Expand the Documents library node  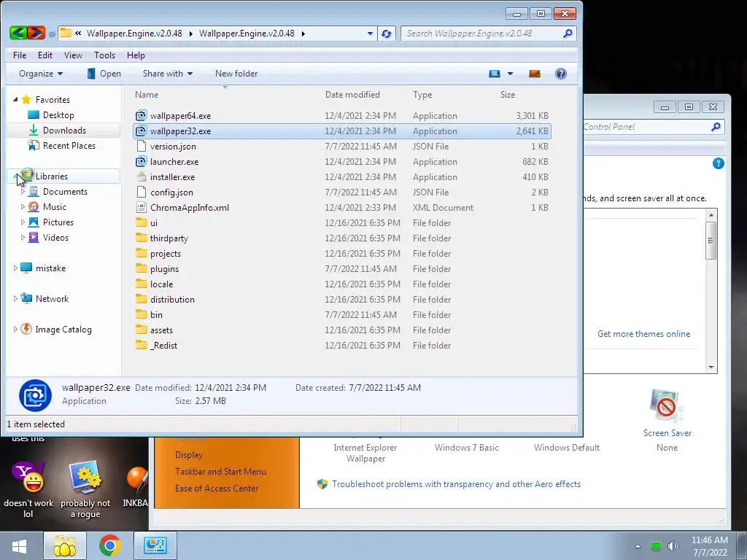[23, 192]
